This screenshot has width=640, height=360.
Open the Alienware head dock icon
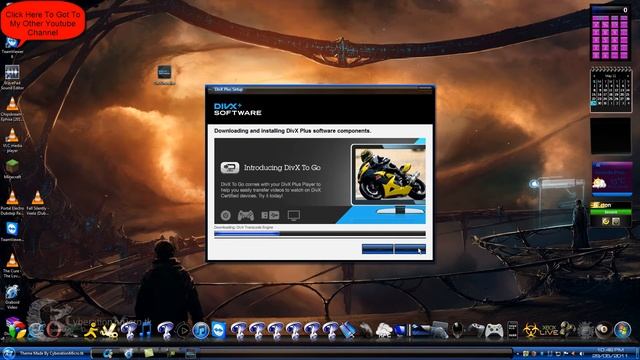457,330
